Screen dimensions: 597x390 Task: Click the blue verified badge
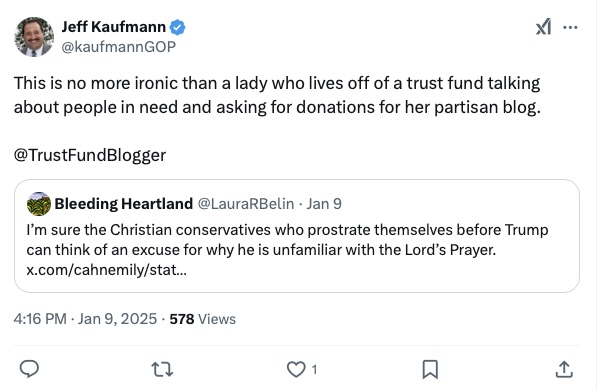177,27
